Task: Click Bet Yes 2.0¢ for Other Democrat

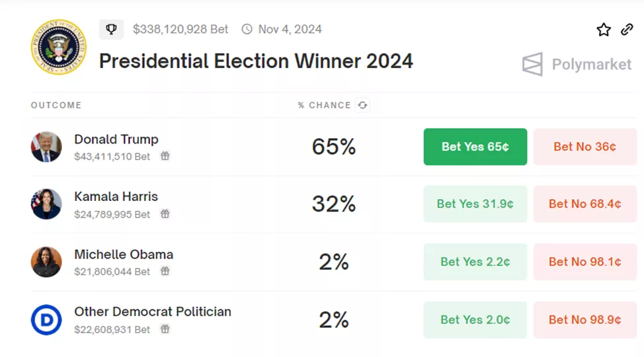Action: (x=475, y=320)
